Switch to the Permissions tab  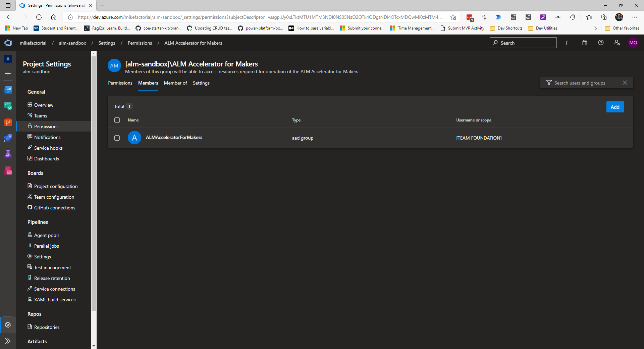coord(120,83)
